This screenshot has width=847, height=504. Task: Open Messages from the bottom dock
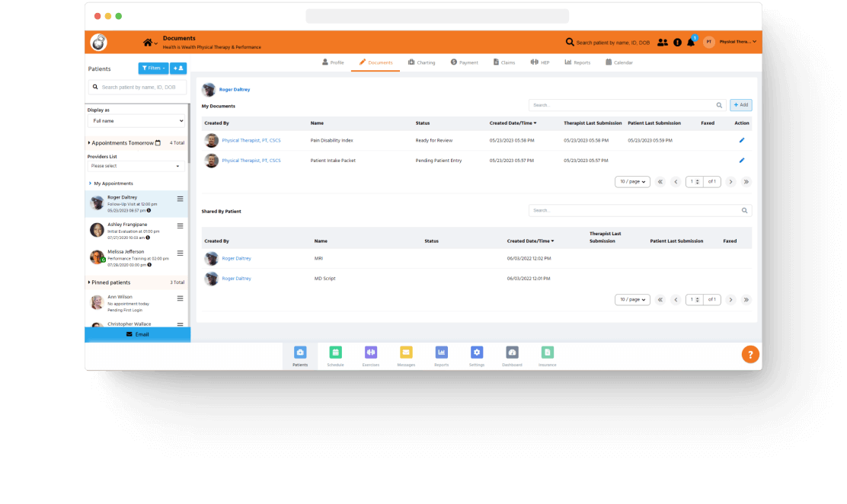tap(406, 352)
